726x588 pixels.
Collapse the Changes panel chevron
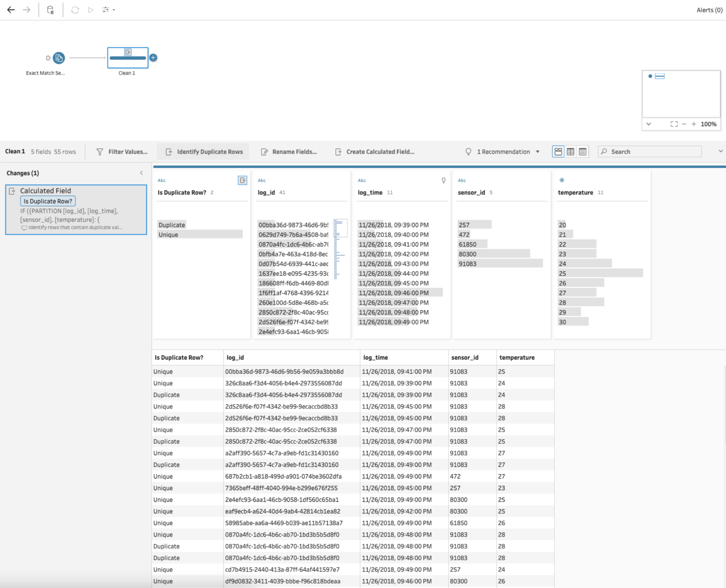pos(142,173)
